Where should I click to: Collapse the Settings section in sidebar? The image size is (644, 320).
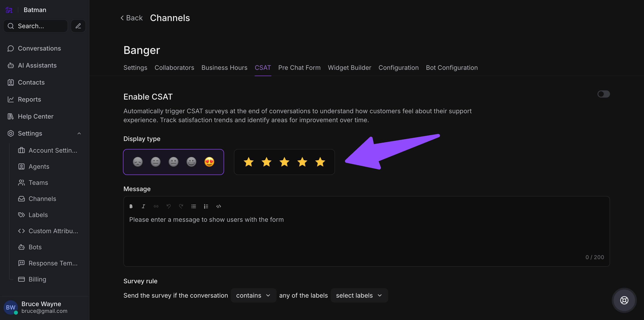pos(79,133)
